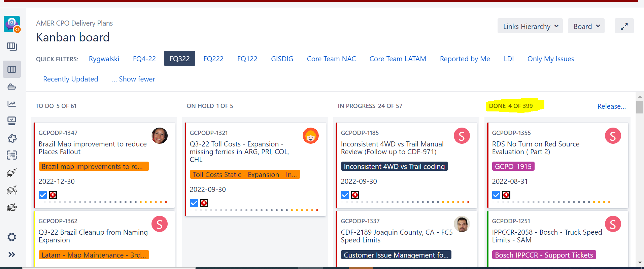Click the wing icon with a person
Viewport: 644px width, 269px height.
pos(12,207)
